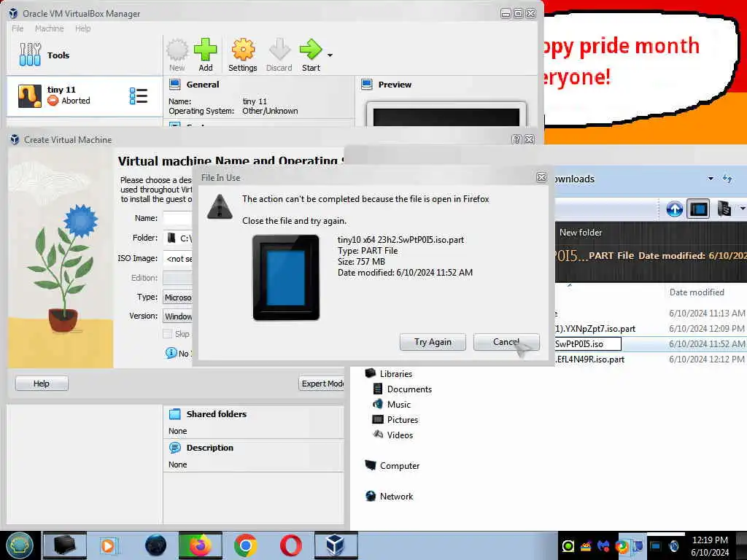Viewport: 747px width, 560px height.
Task: Click the Description section header
Action: 209,448
